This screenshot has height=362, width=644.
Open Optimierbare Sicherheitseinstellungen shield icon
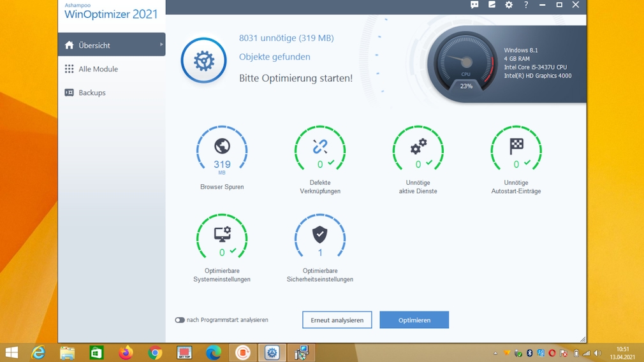(x=320, y=235)
